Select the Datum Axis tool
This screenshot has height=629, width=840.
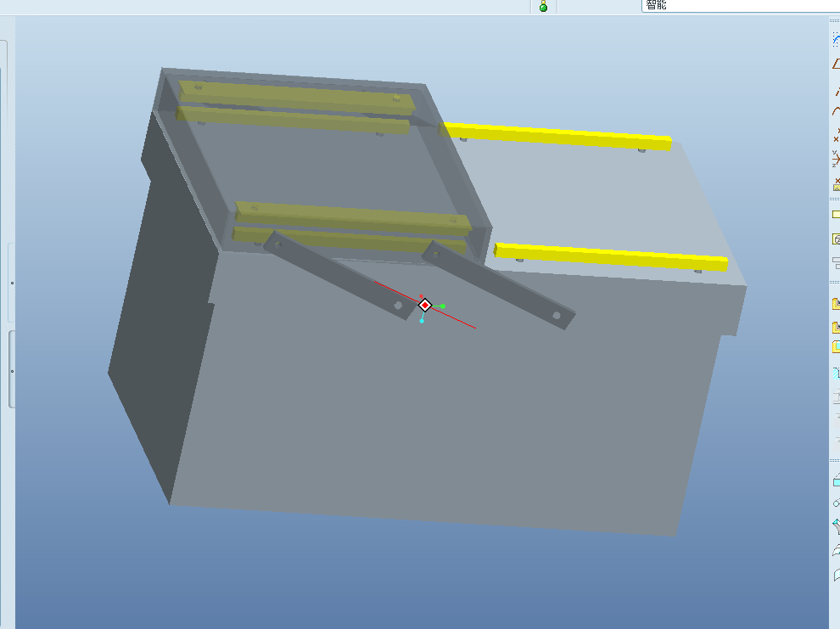click(x=837, y=92)
